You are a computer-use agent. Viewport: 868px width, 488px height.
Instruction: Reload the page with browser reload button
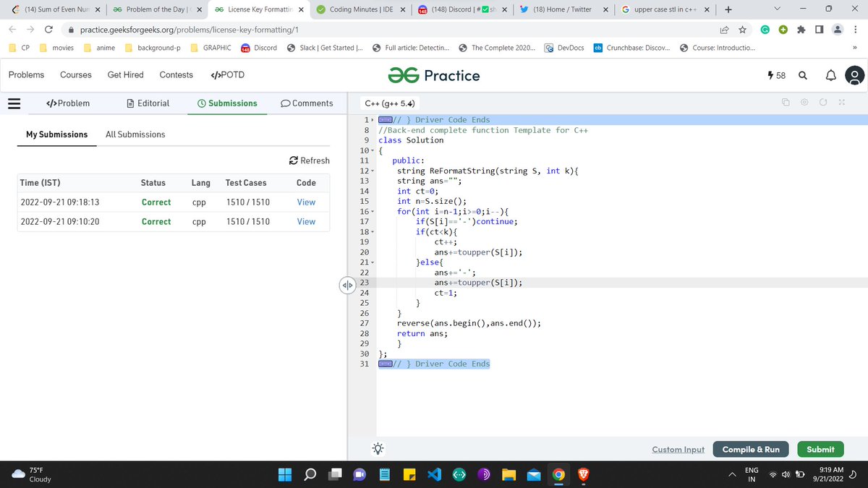coord(48,30)
